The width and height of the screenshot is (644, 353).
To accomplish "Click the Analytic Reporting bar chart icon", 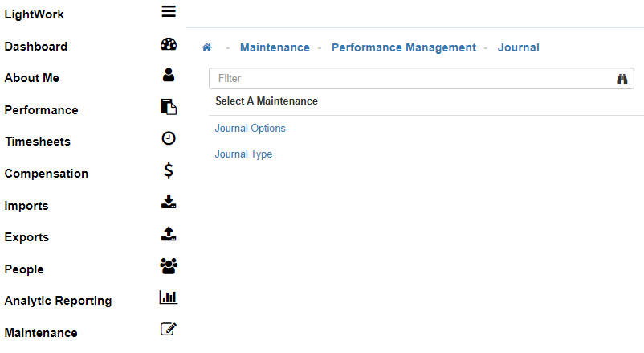I will tap(168, 298).
